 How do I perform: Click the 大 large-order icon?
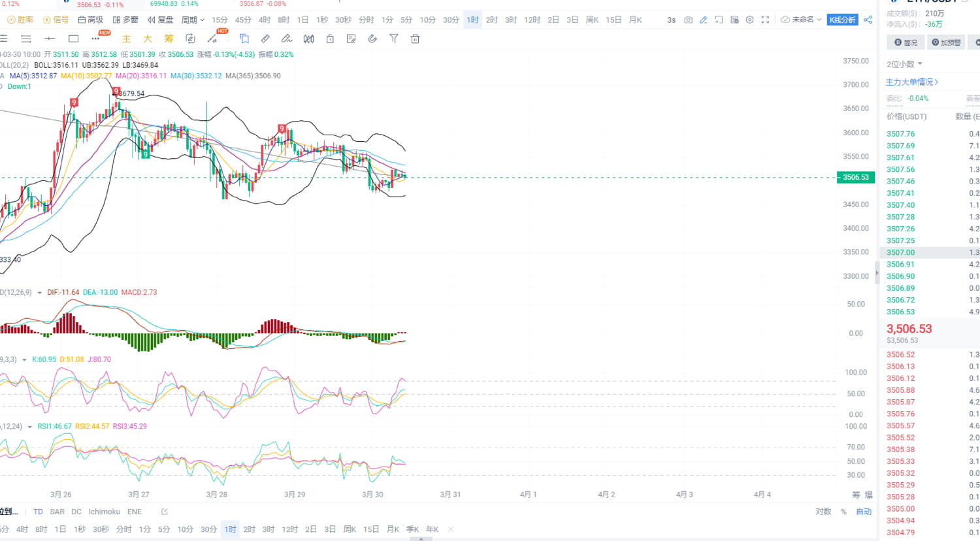[148, 39]
